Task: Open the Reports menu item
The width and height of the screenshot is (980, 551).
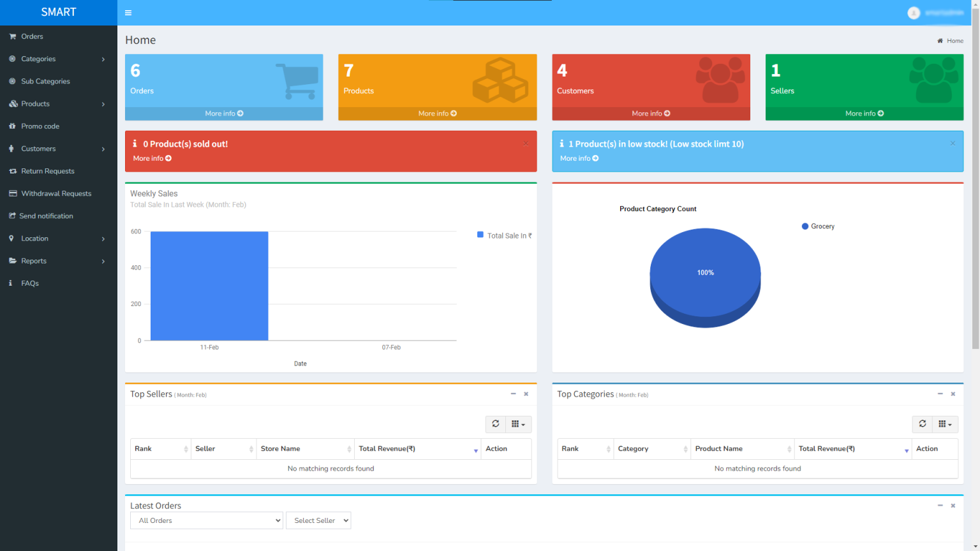Action: [33, 261]
